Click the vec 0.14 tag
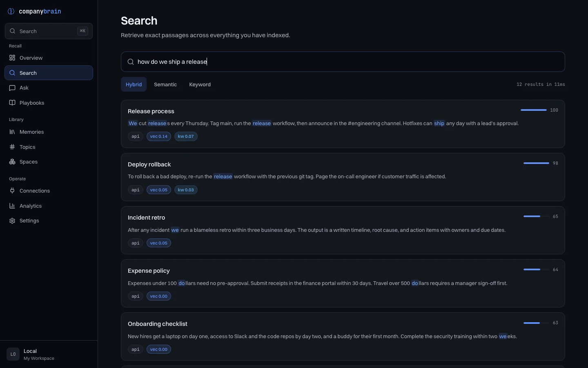This screenshot has height=368, width=588. [x=159, y=137]
